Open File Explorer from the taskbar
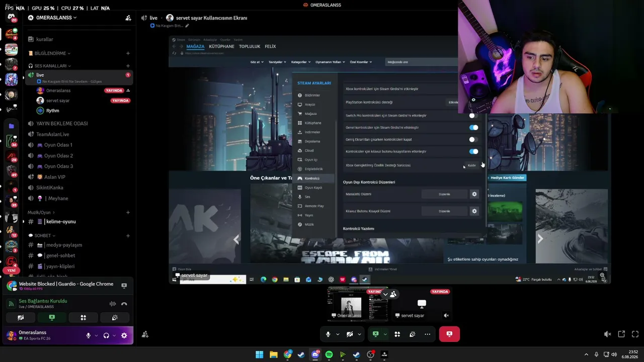The height and width of the screenshot is (362, 644). coord(274,354)
